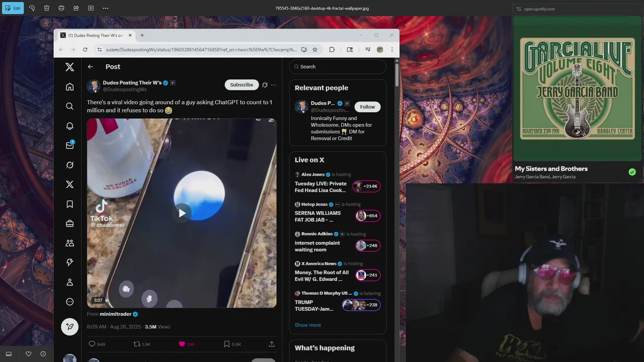Image resolution: width=644 pixels, height=362 pixels.
Task: Toggle bookmark with 5.8K saves
Action: tap(232, 344)
